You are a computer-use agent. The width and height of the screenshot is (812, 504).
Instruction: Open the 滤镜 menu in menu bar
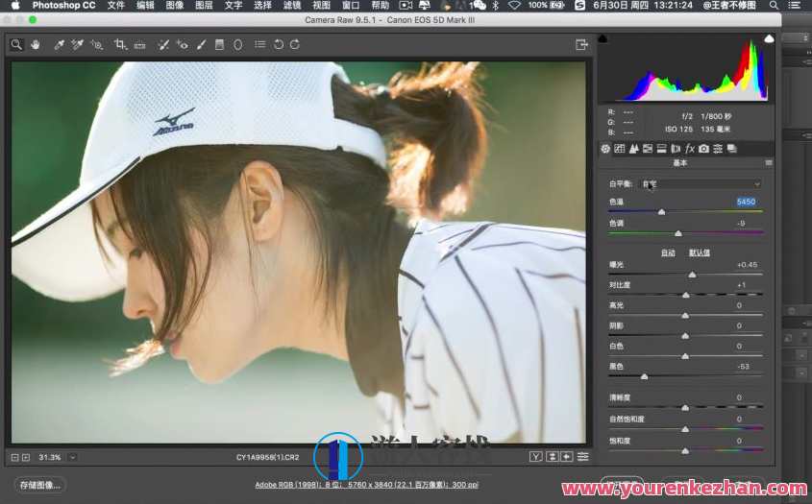[292, 6]
